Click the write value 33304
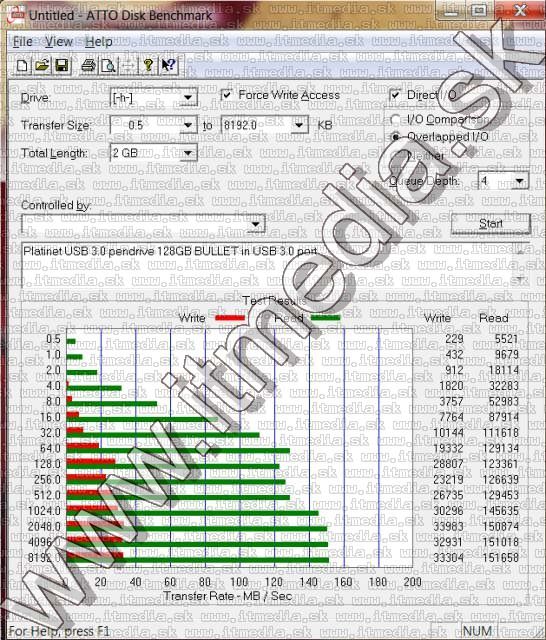The image size is (546, 640). 448,557
